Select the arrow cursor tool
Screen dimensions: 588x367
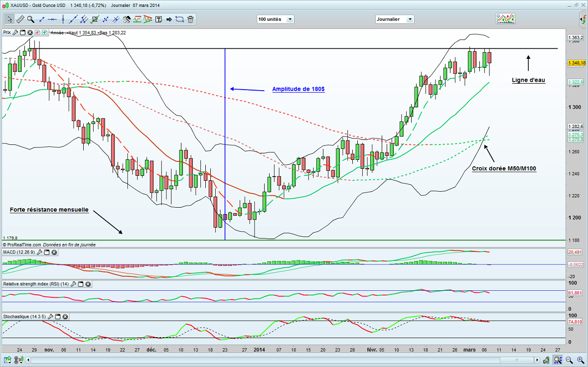tap(9, 19)
